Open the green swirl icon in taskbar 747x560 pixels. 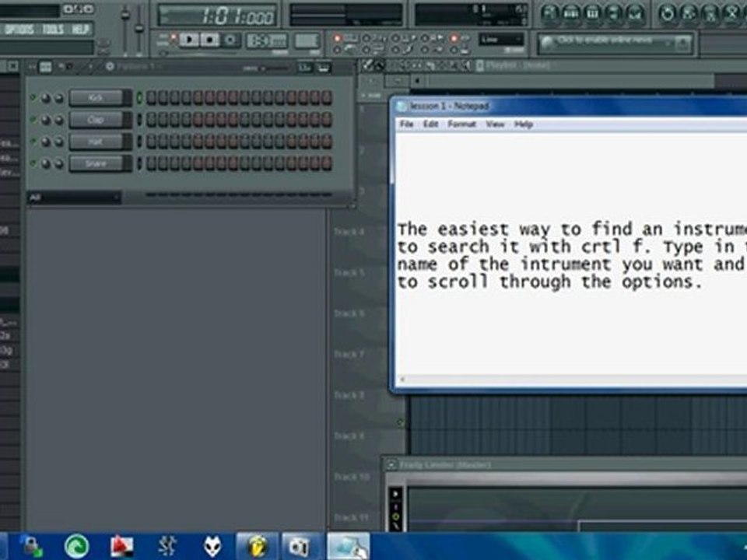tap(77, 546)
